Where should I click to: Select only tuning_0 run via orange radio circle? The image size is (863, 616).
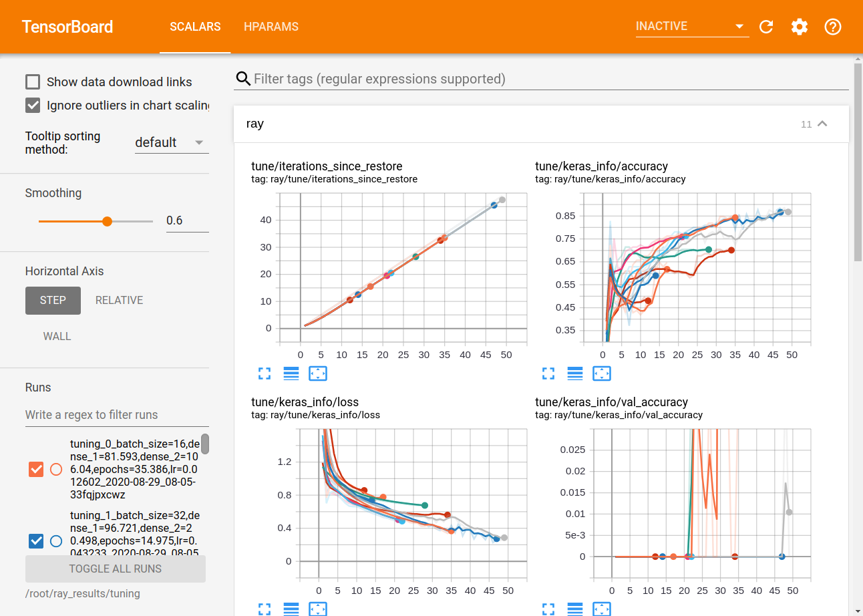click(x=56, y=470)
